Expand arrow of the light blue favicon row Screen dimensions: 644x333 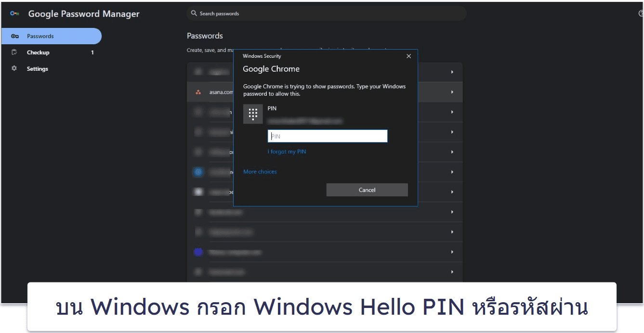click(452, 172)
